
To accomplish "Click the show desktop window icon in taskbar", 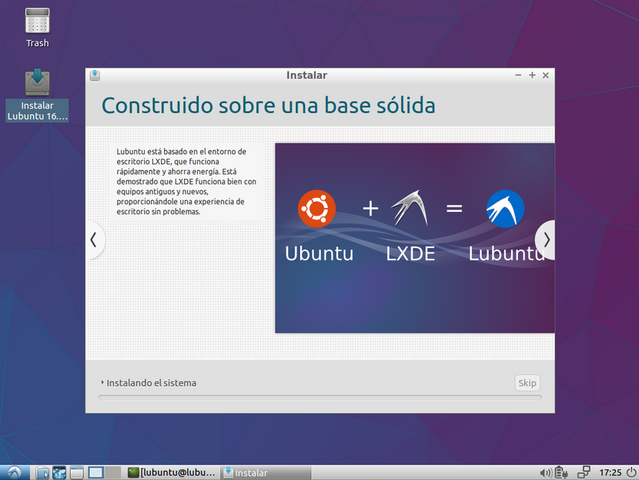I will [x=77, y=473].
